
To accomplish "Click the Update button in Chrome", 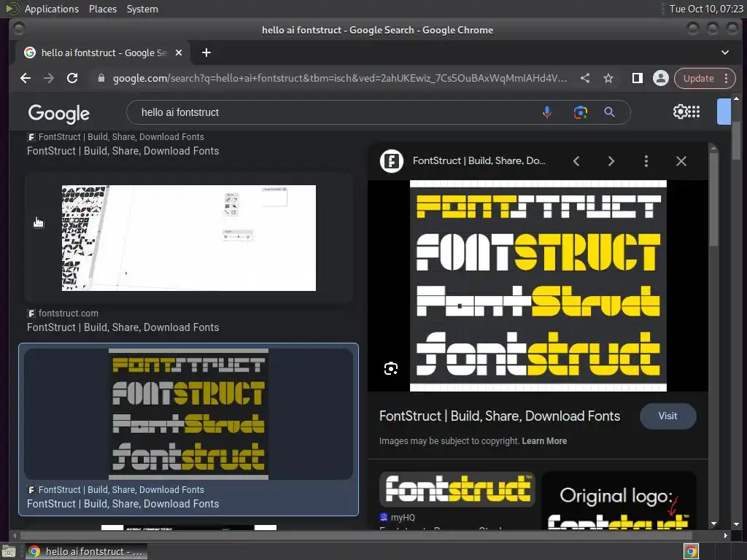I will (698, 78).
